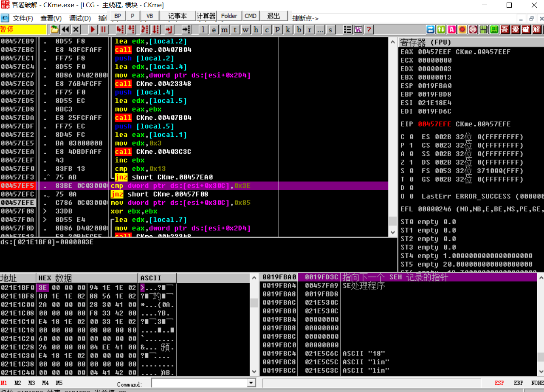Open the 调试(D) menu

click(x=80, y=18)
